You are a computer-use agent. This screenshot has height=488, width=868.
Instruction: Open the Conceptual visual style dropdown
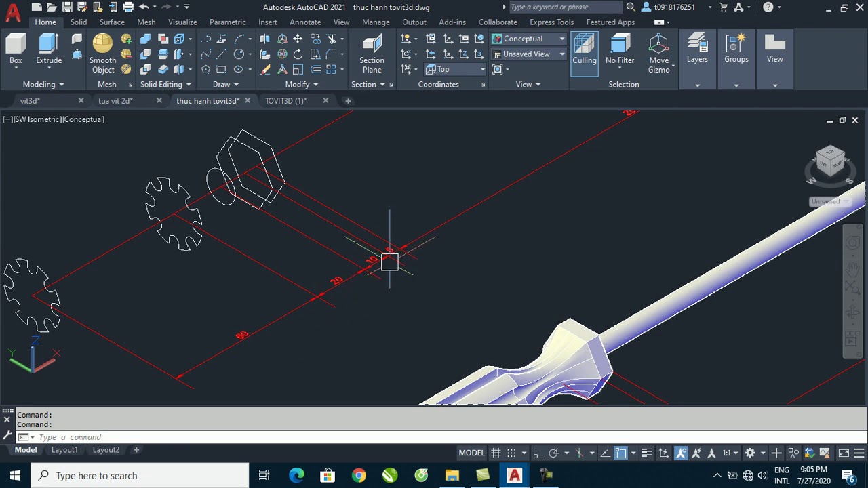[x=528, y=39]
